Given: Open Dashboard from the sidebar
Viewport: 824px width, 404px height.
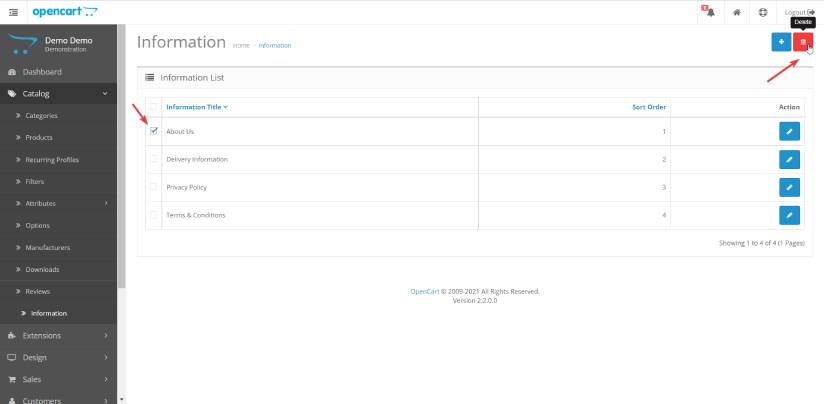Looking at the screenshot, I should click(42, 72).
